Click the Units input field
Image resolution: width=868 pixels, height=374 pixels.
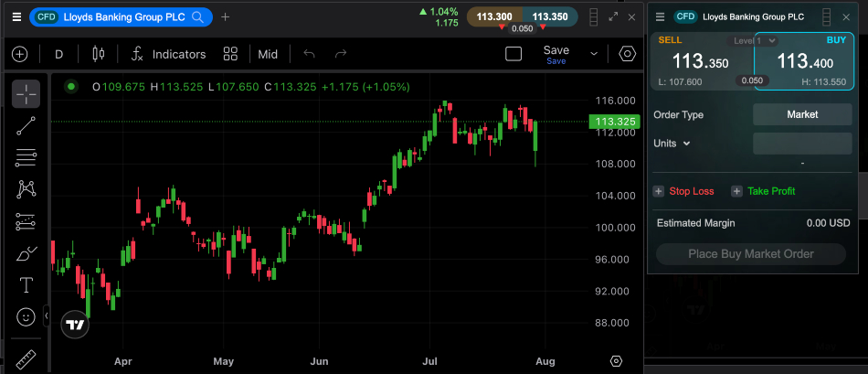tap(802, 144)
